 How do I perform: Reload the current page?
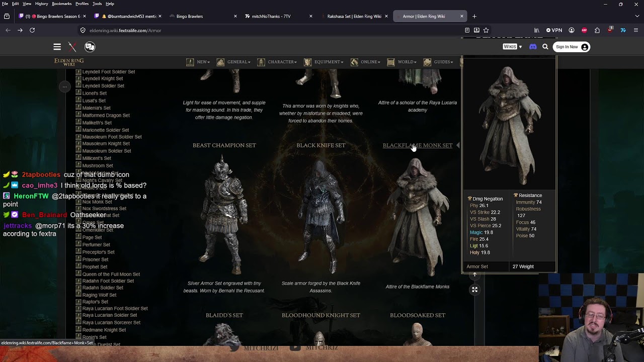pos(32,30)
